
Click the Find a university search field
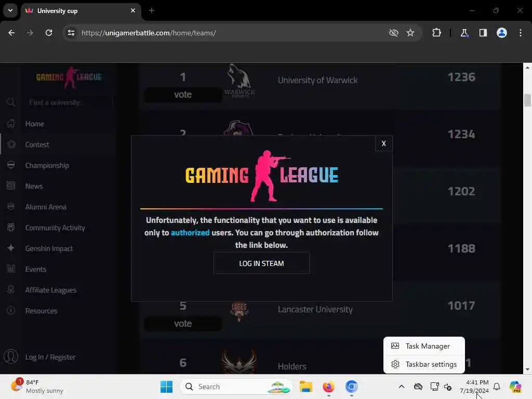click(x=68, y=102)
